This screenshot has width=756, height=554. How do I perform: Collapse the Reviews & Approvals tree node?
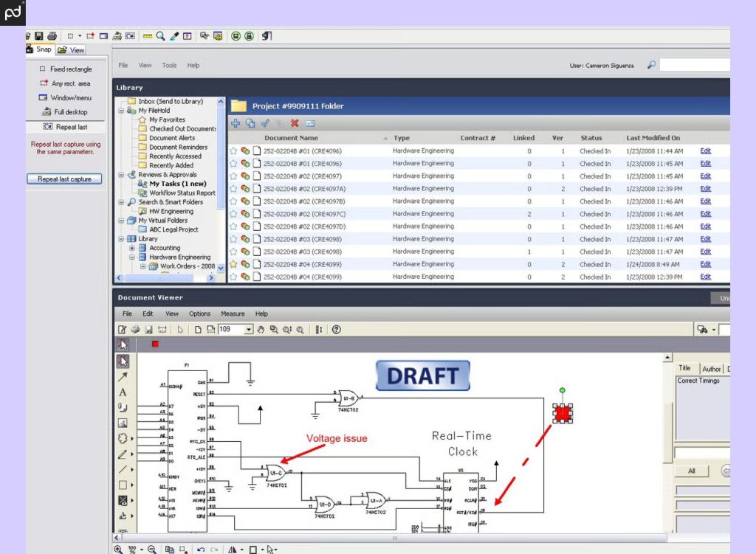pyautogui.click(x=121, y=174)
